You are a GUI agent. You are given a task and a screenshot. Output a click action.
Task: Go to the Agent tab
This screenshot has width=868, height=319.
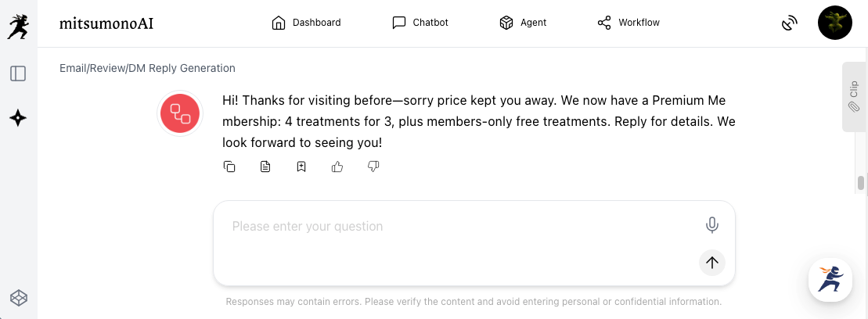coord(523,23)
